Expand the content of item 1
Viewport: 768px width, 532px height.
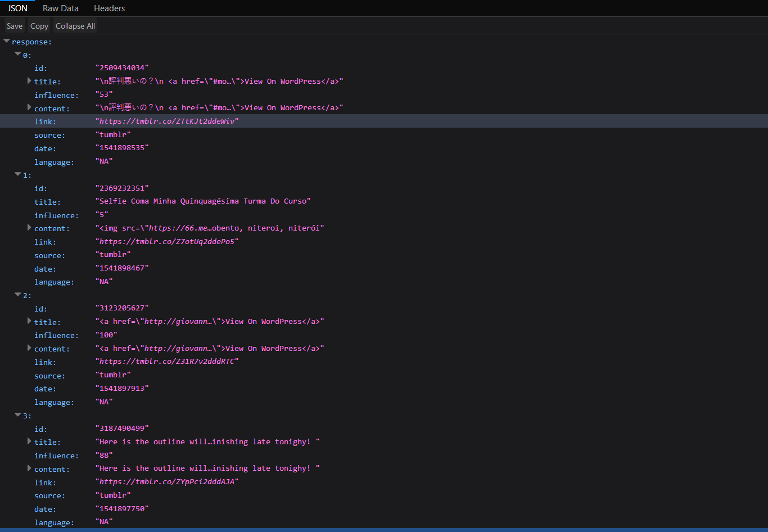[x=29, y=228]
